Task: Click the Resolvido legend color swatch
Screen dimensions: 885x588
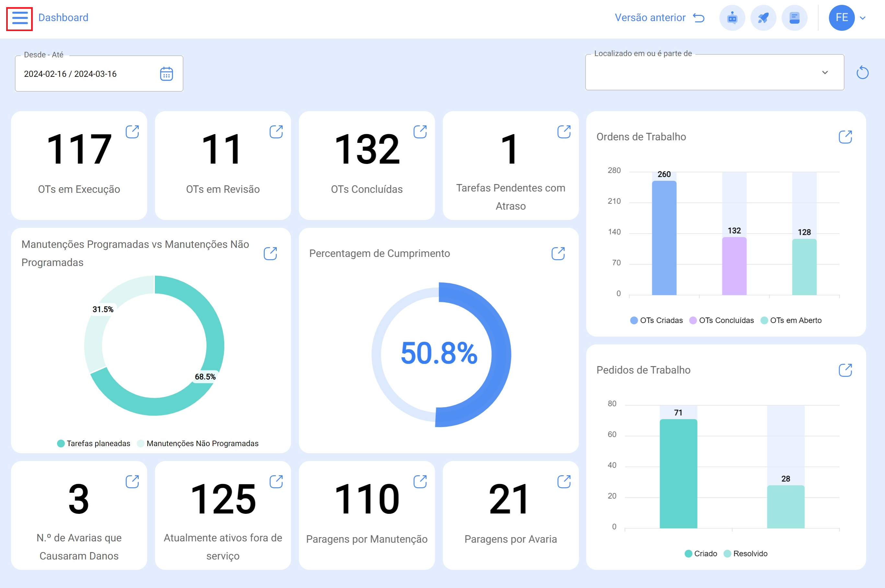Action: (727, 554)
